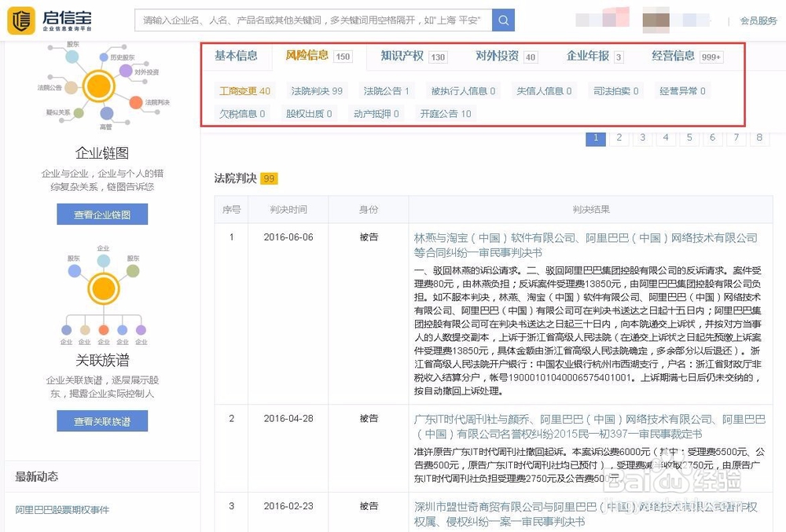Image resolution: width=786 pixels, height=532 pixels.
Task: Click the 法院判决 section heading
Action: click(235, 178)
